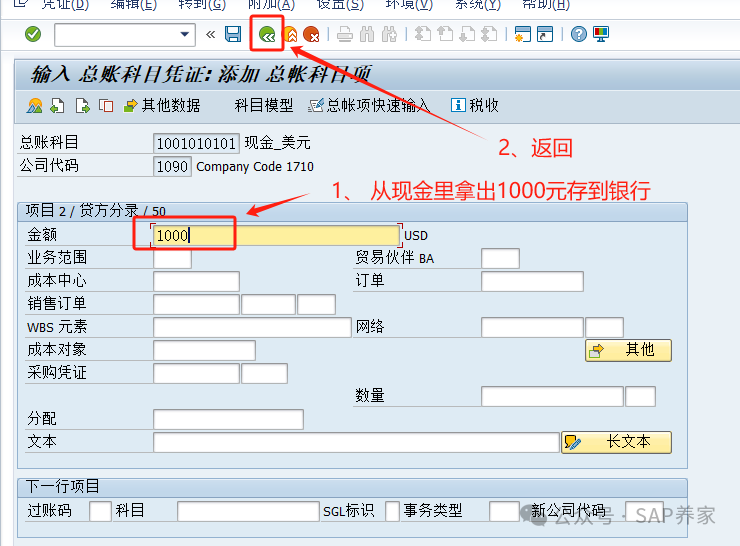
Task: Click the next line item icon
Action: pyautogui.click(x=83, y=105)
